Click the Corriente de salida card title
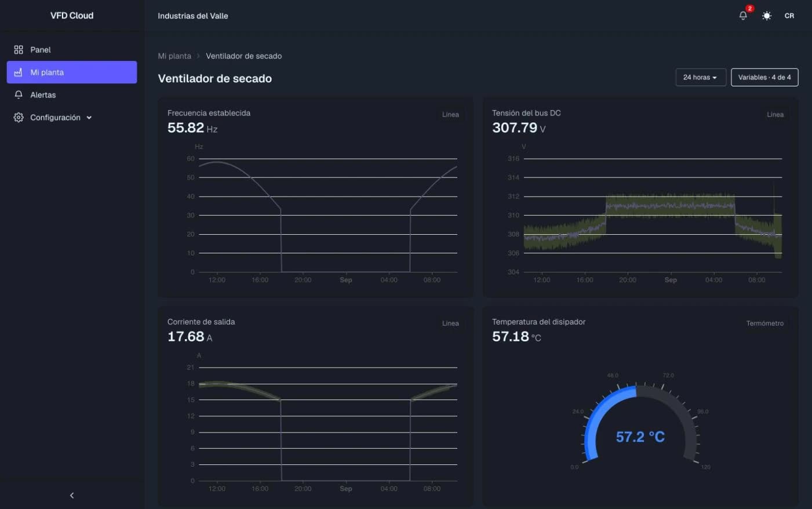812x509 pixels. [201, 322]
